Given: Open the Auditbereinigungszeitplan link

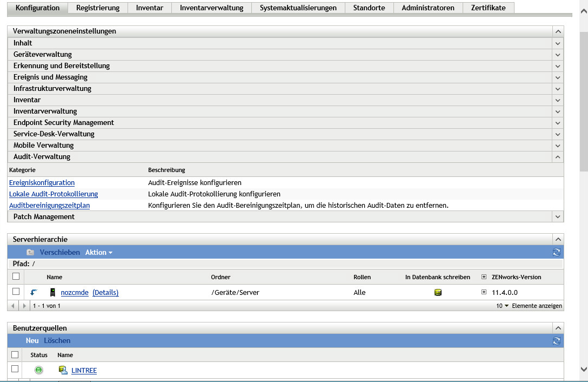Looking at the screenshot, I should coord(49,206).
